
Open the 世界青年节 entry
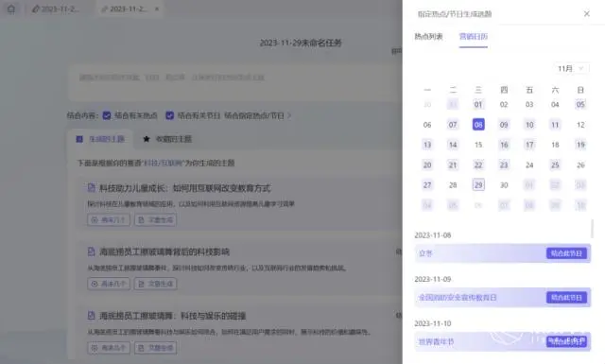[502, 341]
